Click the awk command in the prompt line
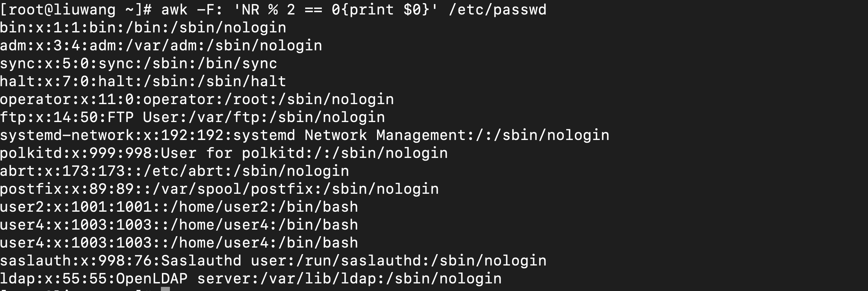The width and height of the screenshot is (868, 291). [174, 10]
